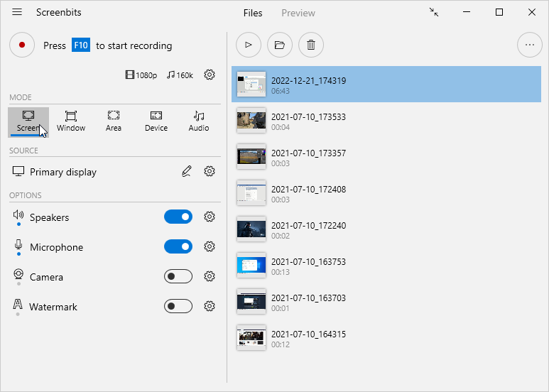The width and height of the screenshot is (549, 392).
Task: Select Device recording mode
Action: pyautogui.click(x=156, y=122)
